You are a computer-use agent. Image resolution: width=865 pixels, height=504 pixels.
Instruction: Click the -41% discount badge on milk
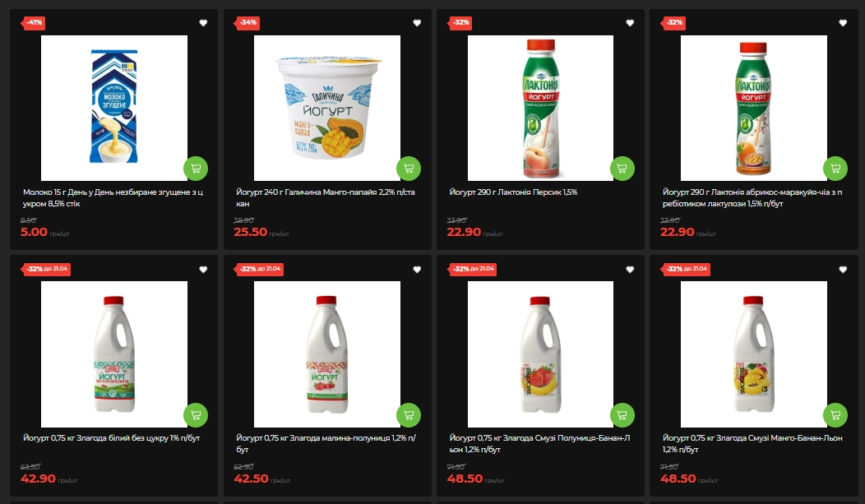pos(33,22)
